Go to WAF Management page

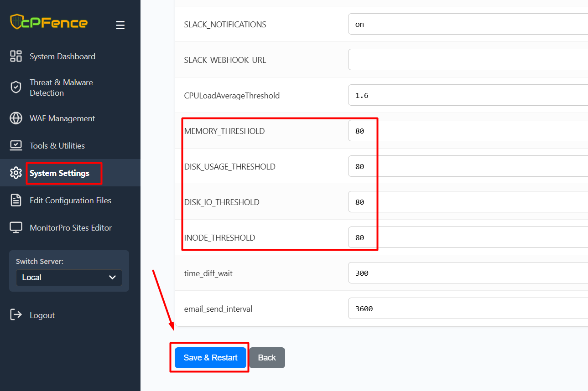click(x=62, y=118)
